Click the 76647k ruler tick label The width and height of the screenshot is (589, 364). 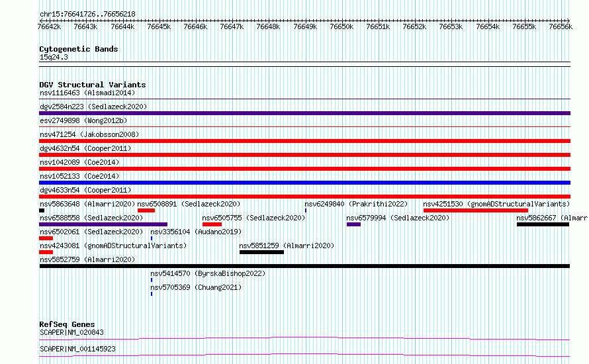(x=232, y=26)
